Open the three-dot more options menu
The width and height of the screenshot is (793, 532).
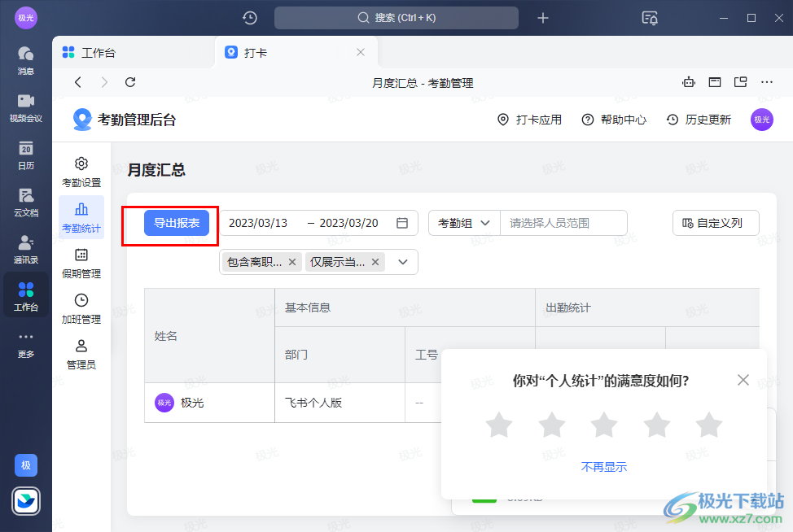(767, 82)
